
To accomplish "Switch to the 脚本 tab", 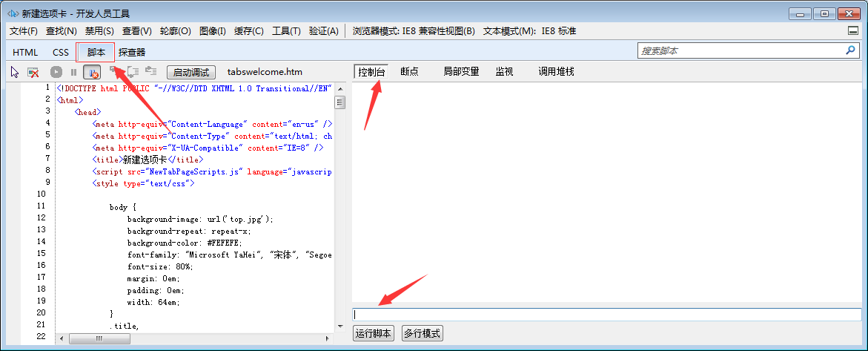I will point(96,52).
